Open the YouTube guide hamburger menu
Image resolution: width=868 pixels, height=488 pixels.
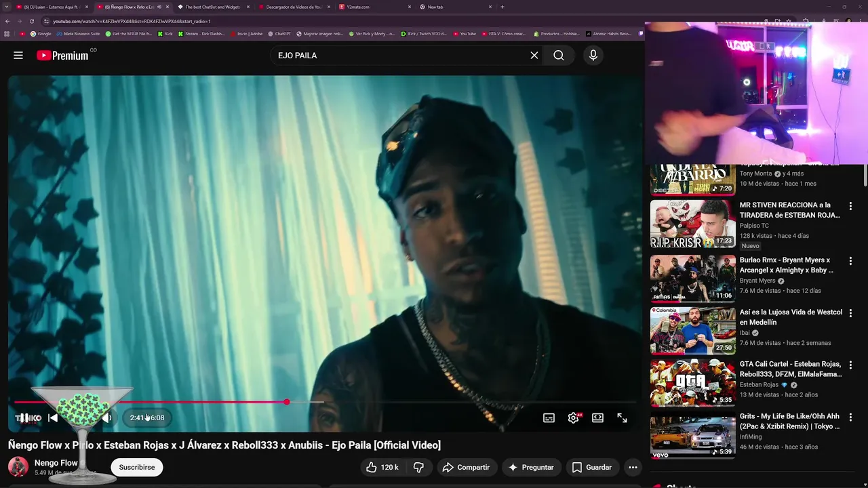coord(18,56)
